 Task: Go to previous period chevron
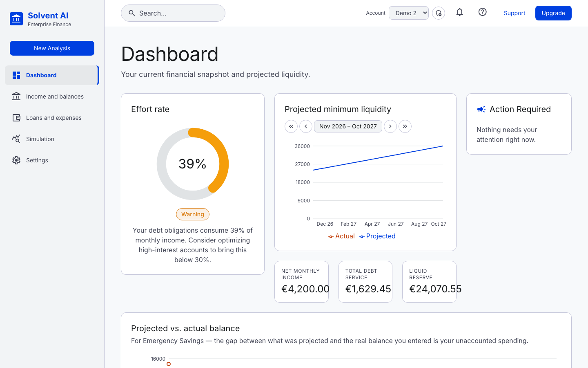pos(306,126)
